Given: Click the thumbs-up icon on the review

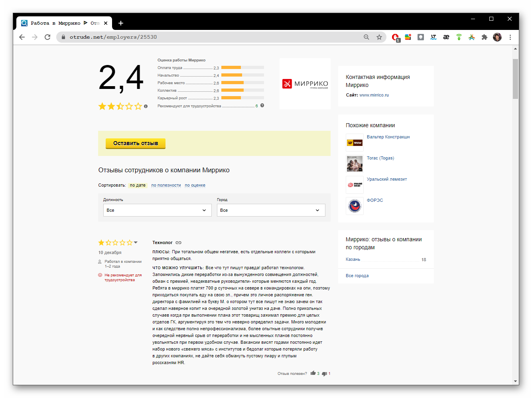Looking at the screenshot, I should tap(313, 373).
